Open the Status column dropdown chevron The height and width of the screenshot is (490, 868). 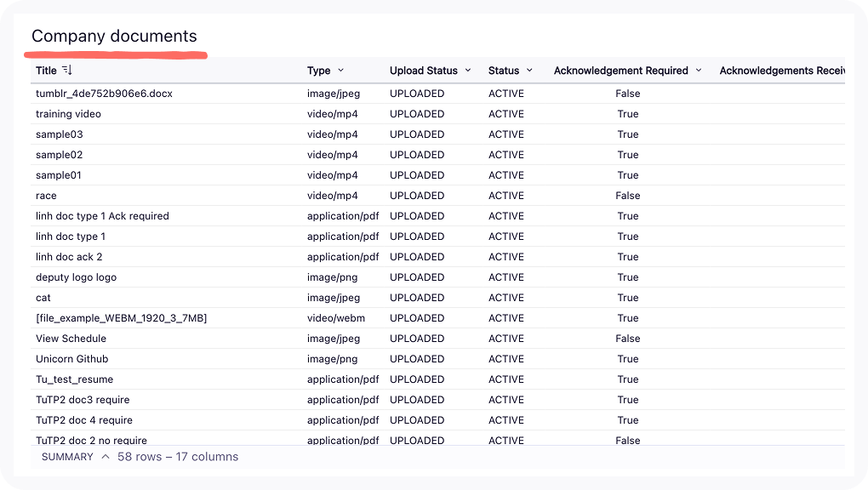tap(529, 71)
